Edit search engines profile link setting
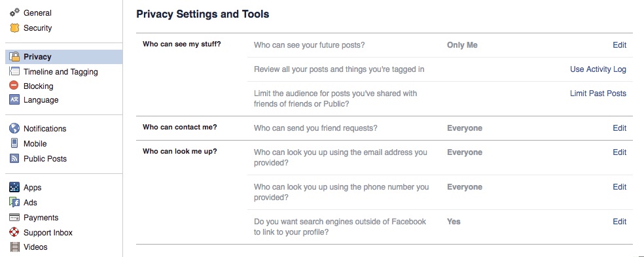The width and height of the screenshot is (644, 257). [x=619, y=222]
